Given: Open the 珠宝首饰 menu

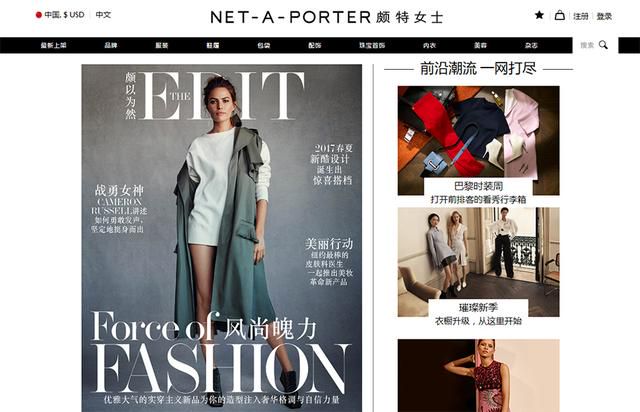Looking at the screenshot, I should pyautogui.click(x=372, y=45).
